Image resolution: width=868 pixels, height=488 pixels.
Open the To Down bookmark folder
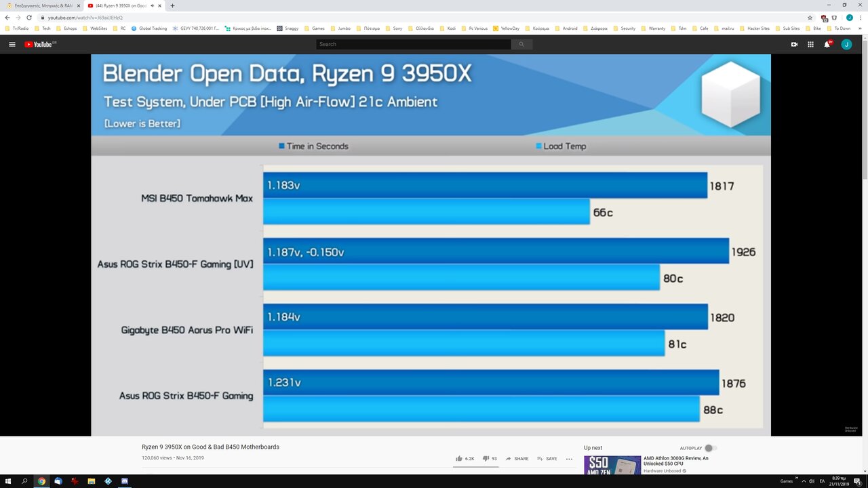[839, 28]
